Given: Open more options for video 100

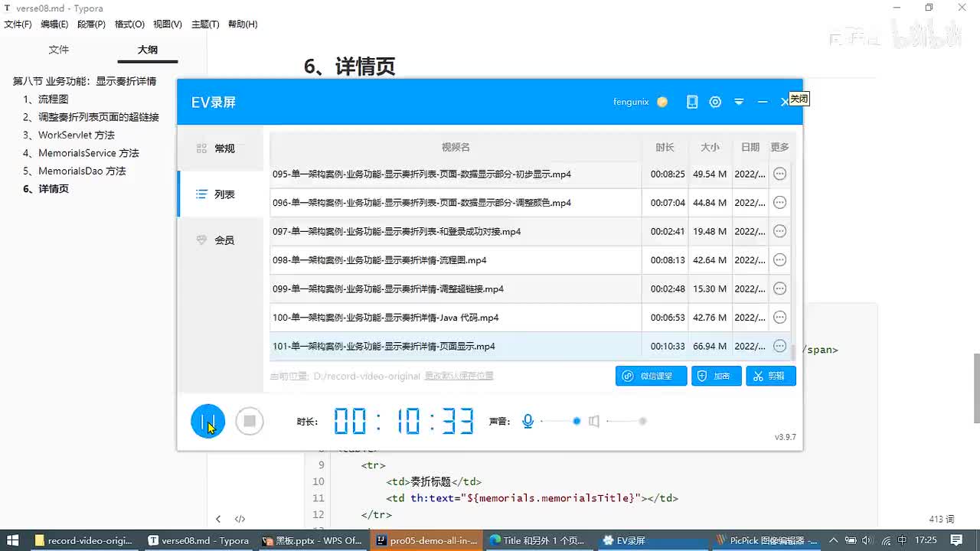Looking at the screenshot, I should 779,318.
